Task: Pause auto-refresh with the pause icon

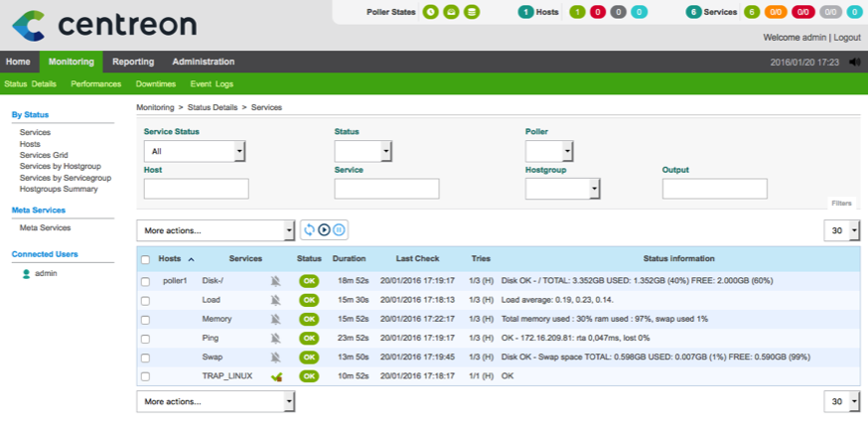Action: pyautogui.click(x=338, y=230)
